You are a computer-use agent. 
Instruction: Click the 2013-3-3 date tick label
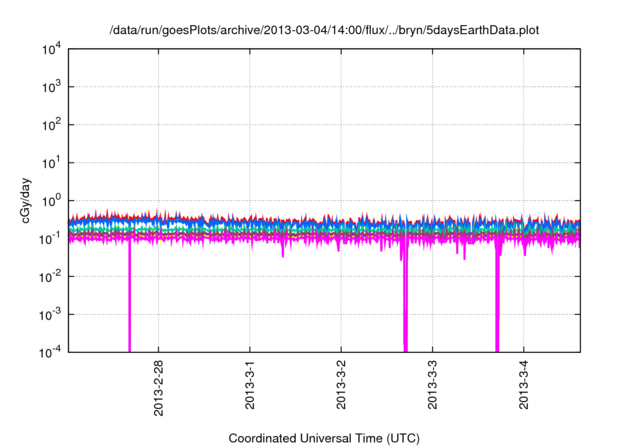coord(433,384)
